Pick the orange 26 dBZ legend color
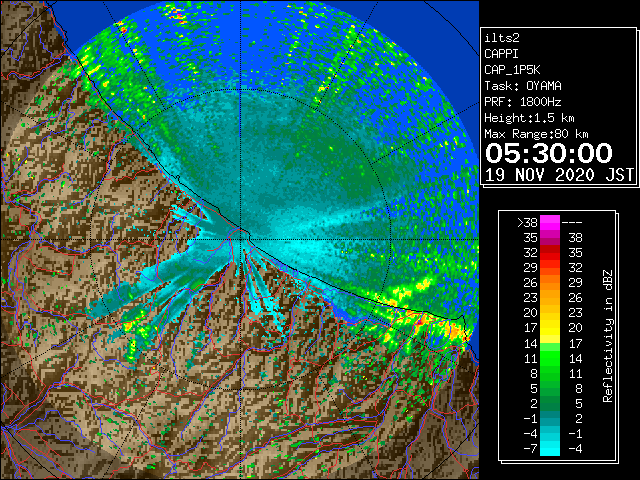This screenshot has width=640, height=480. pyautogui.click(x=550, y=282)
